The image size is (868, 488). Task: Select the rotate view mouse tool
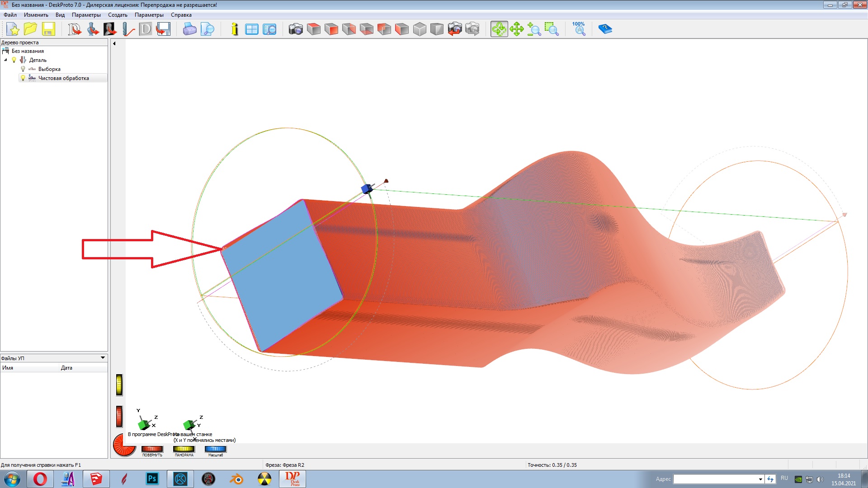pos(499,29)
